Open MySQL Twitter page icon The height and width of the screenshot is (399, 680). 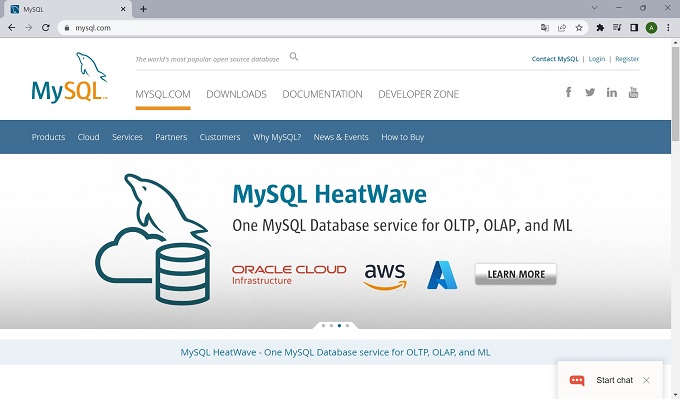click(590, 92)
